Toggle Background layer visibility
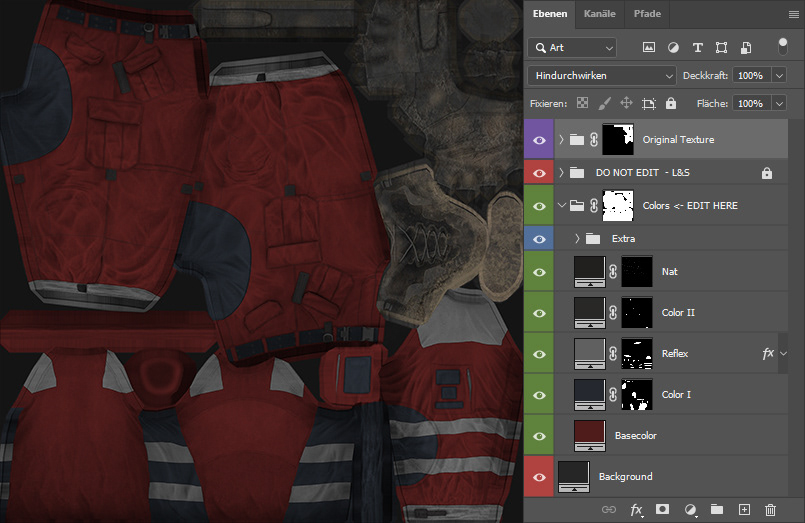805x523 pixels. tap(539, 477)
